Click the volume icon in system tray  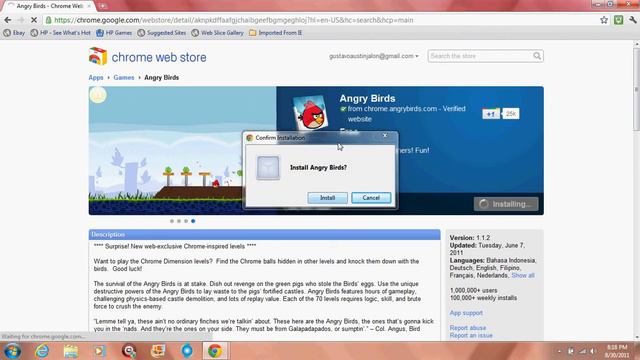(x=593, y=351)
